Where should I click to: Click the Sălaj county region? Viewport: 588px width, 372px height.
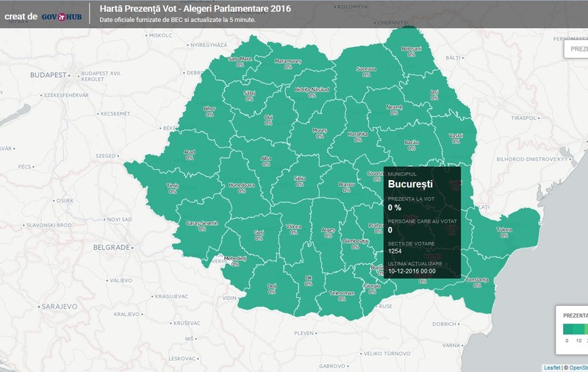249,96
